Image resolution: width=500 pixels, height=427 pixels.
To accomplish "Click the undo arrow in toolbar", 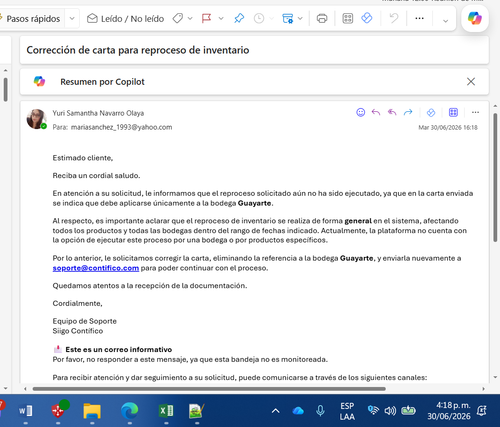I will click(394, 18).
